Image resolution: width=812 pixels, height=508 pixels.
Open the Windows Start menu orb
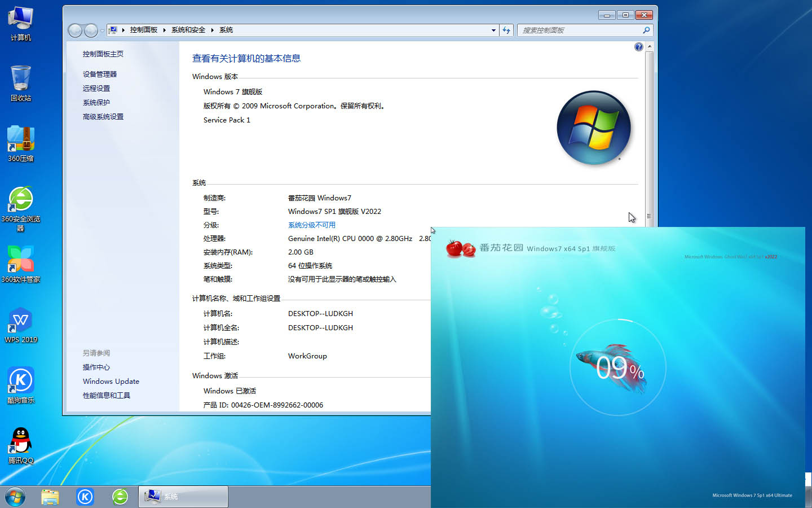coord(15,497)
